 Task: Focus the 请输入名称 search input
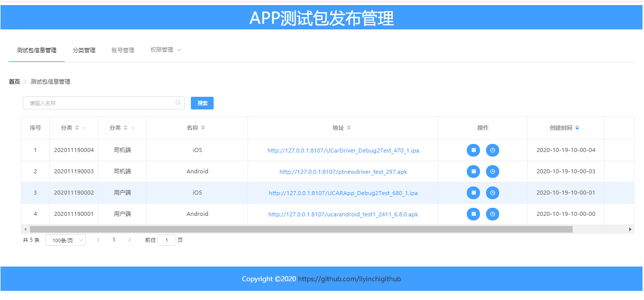pos(104,103)
